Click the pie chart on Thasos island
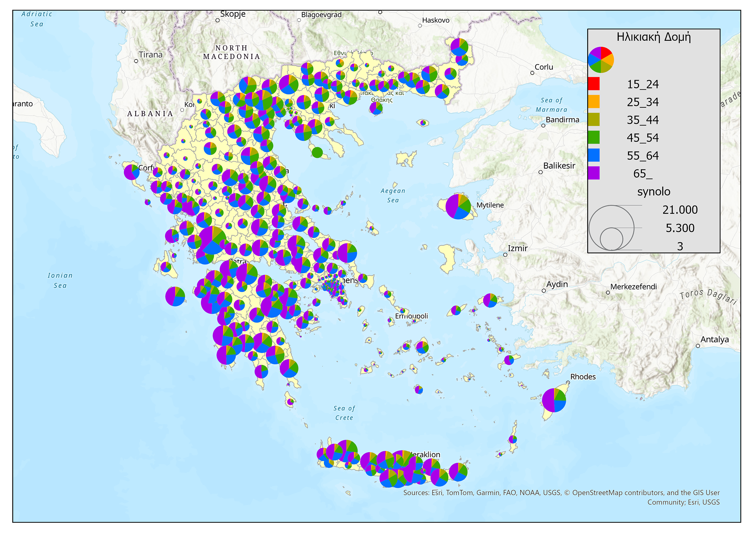Screen dimensions: 756x535 coord(376,108)
